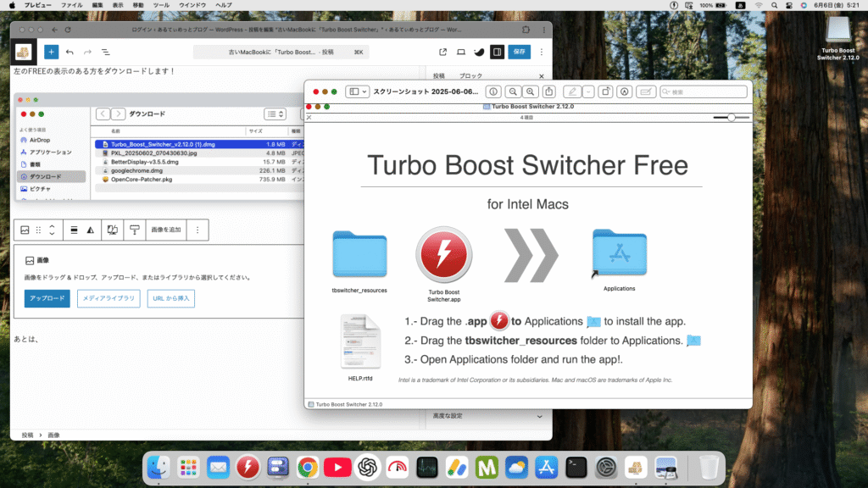Open the ウインドウ menu
This screenshot has height=488, width=868.
192,6
